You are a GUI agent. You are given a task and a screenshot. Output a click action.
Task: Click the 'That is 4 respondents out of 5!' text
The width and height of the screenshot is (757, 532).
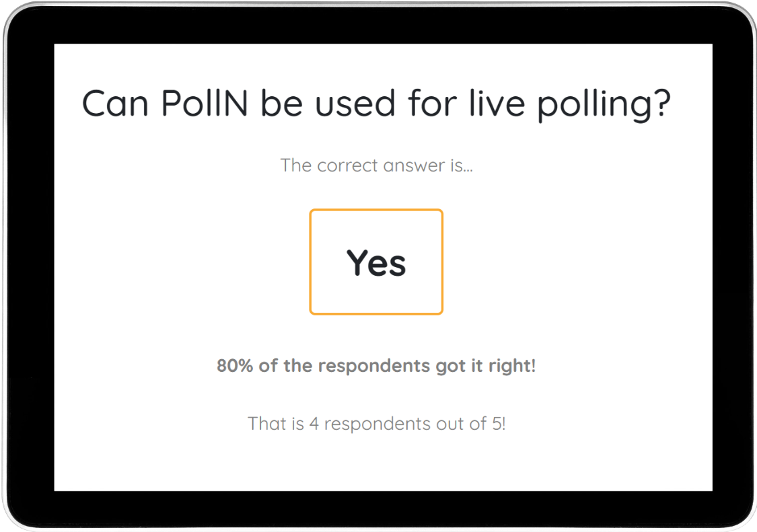376,424
